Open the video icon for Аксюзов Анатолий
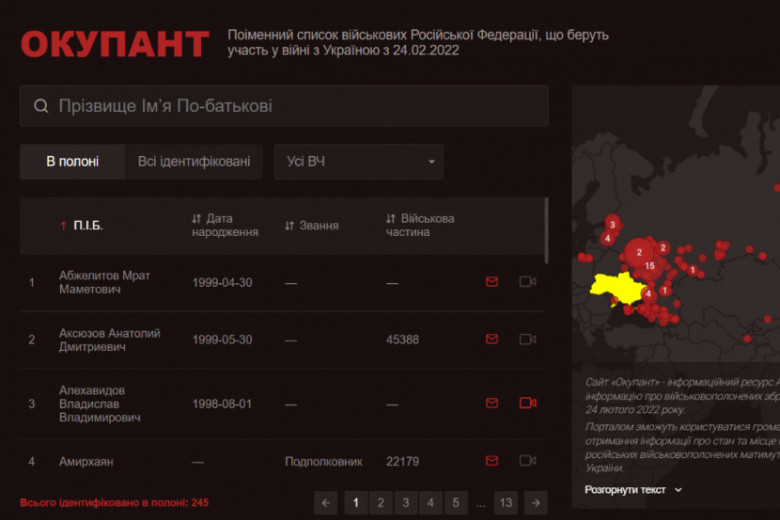 [527, 340]
